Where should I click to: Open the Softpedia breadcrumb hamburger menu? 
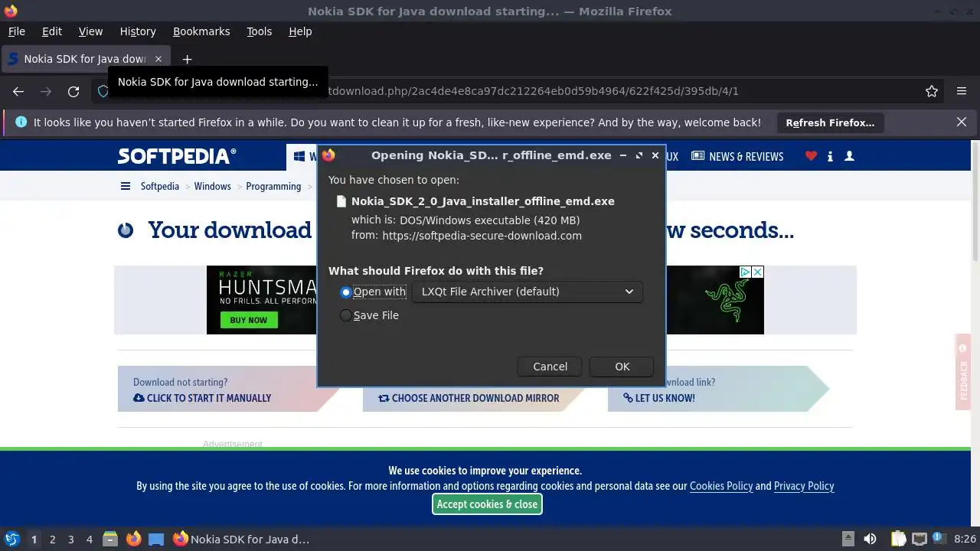coord(126,186)
